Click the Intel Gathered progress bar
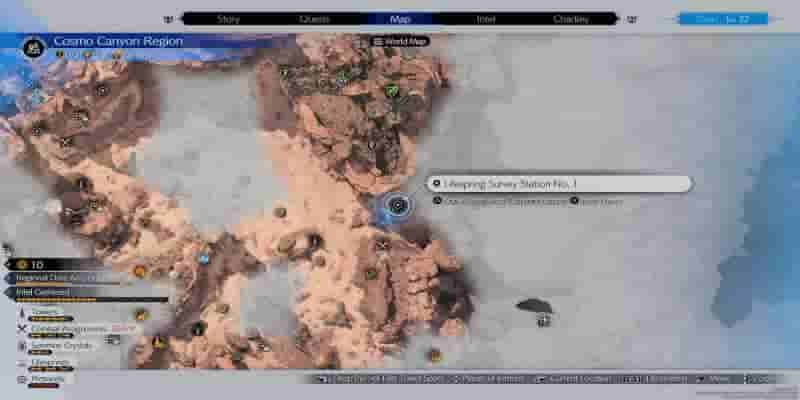Image resolution: width=800 pixels, height=400 pixels. 92,300
